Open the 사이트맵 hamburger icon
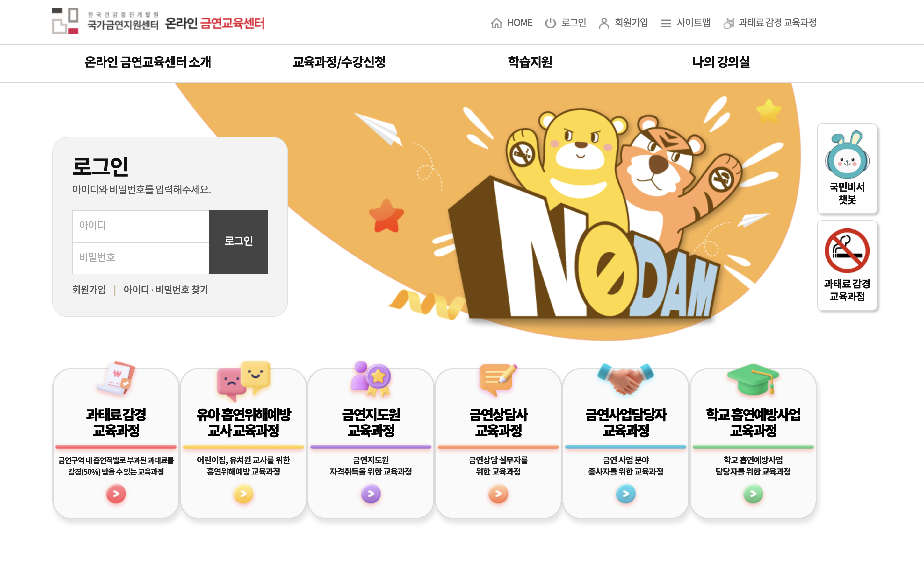This screenshot has height=562, width=924. [666, 23]
